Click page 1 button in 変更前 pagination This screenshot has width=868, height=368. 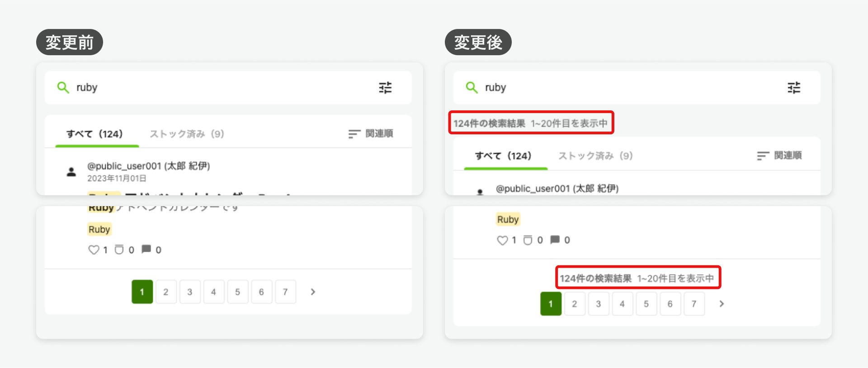(x=142, y=292)
